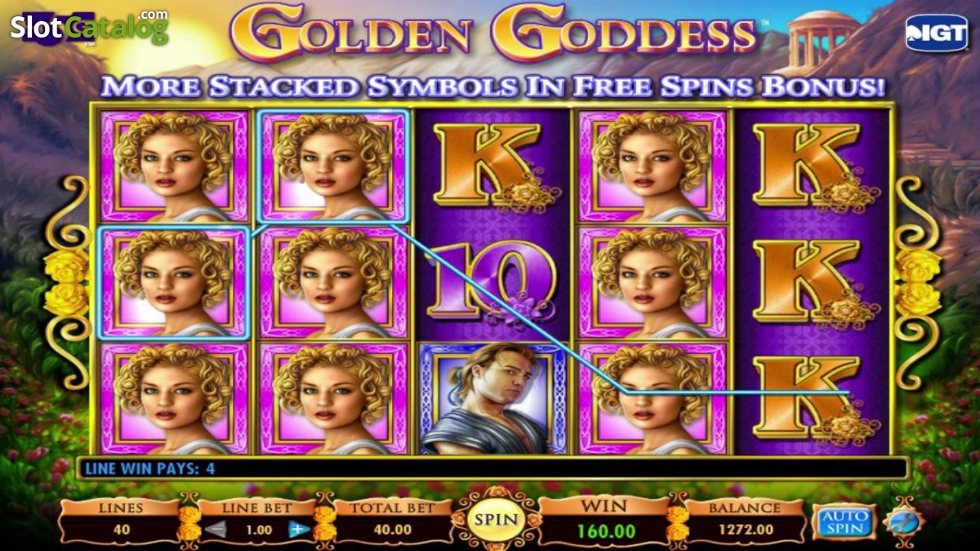Click the Total Bet amount 40.00
980x551 pixels.
click(x=392, y=529)
